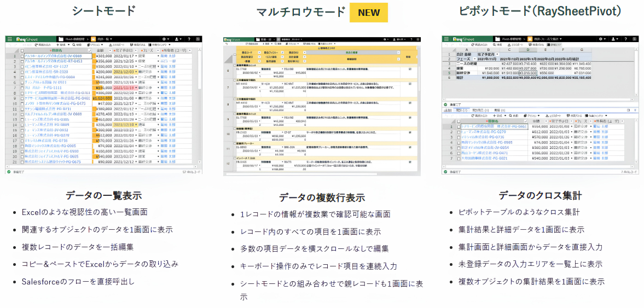Open user account menu in Sheet mode screenshot
The width and height of the screenshot is (644, 308).
[x=177, y=39]
